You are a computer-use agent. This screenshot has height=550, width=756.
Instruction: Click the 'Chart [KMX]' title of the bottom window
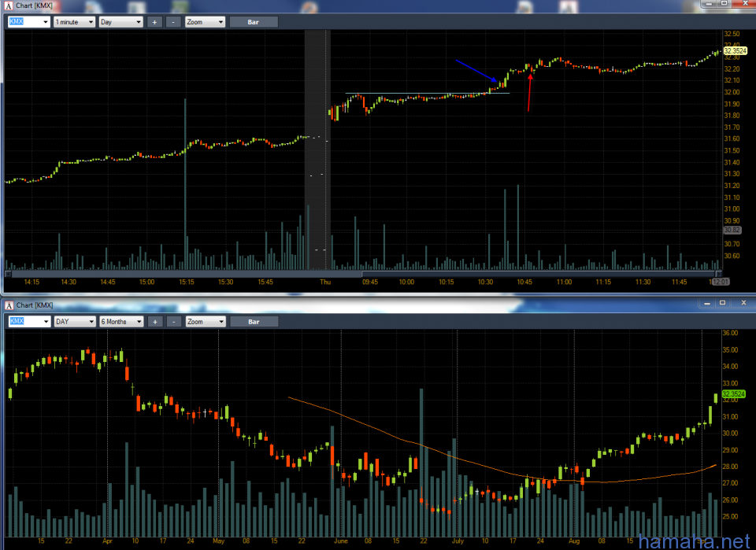[x=35, y=305]
